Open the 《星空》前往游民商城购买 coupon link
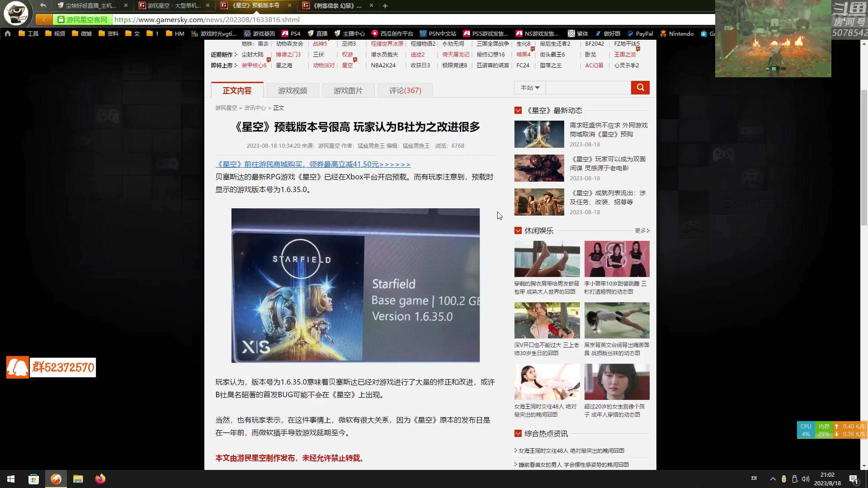 coord(313,164)
